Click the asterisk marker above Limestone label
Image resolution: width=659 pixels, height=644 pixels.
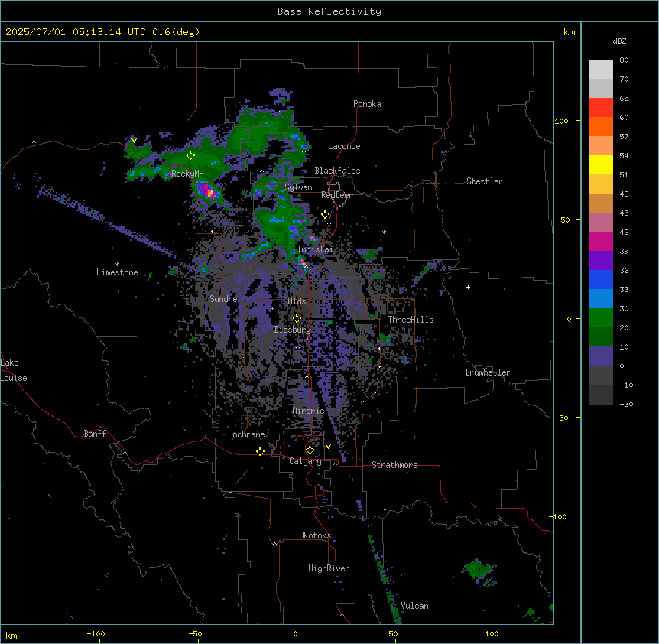pos(117,265)
